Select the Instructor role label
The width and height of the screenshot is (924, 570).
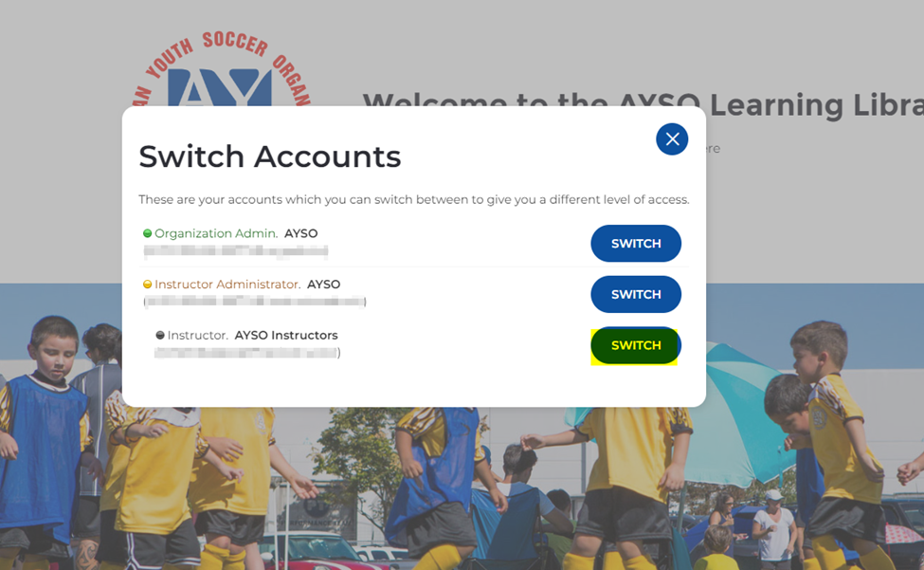tap(197, 336)
